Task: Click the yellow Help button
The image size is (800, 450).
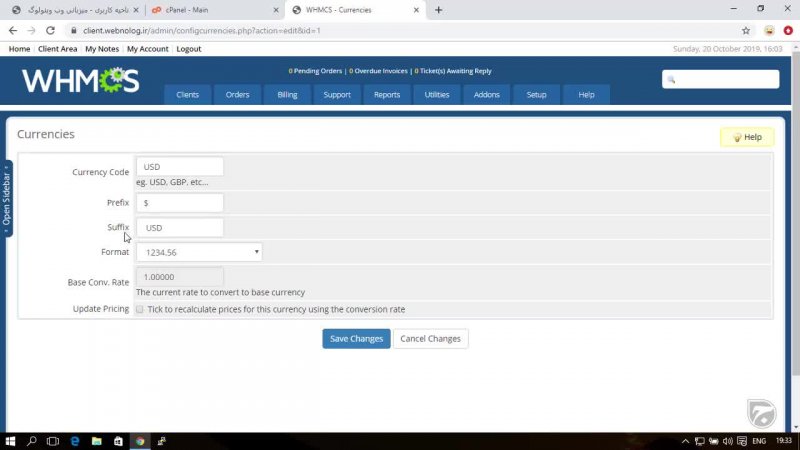Action: click(x=747, y=137)
